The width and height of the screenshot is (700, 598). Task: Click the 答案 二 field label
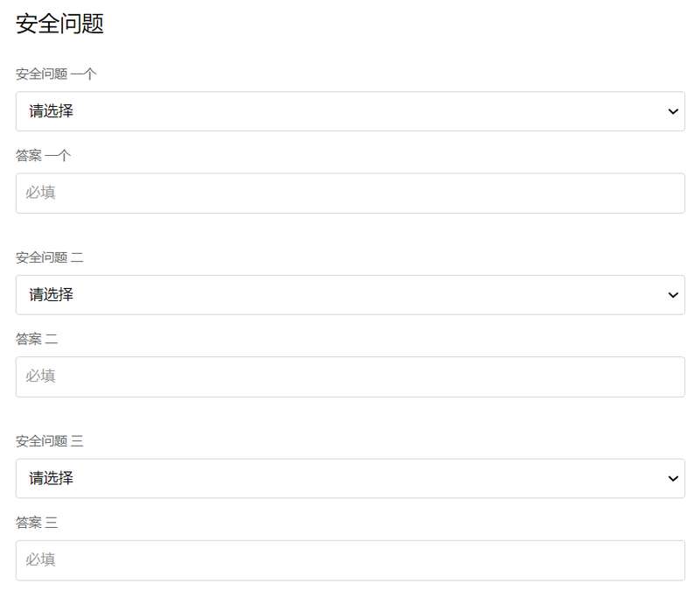coord(37,339)
